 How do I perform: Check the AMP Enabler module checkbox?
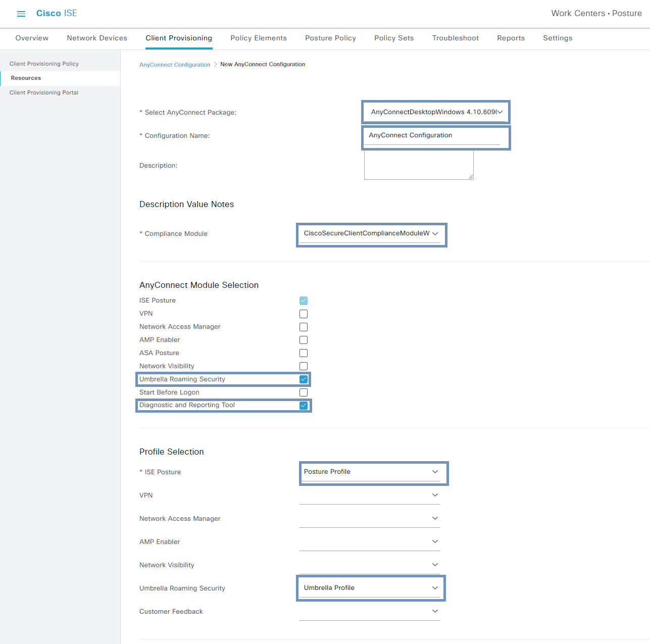[304, 340]
